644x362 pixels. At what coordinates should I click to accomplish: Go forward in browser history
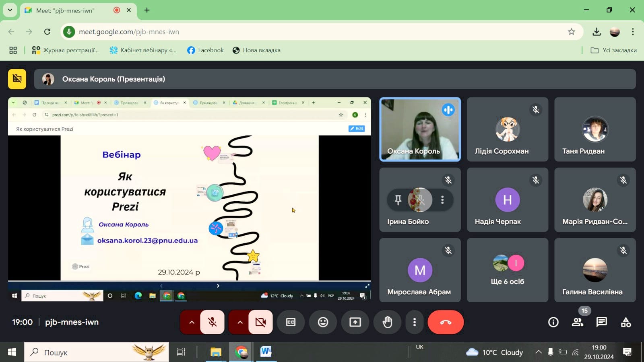29,32
